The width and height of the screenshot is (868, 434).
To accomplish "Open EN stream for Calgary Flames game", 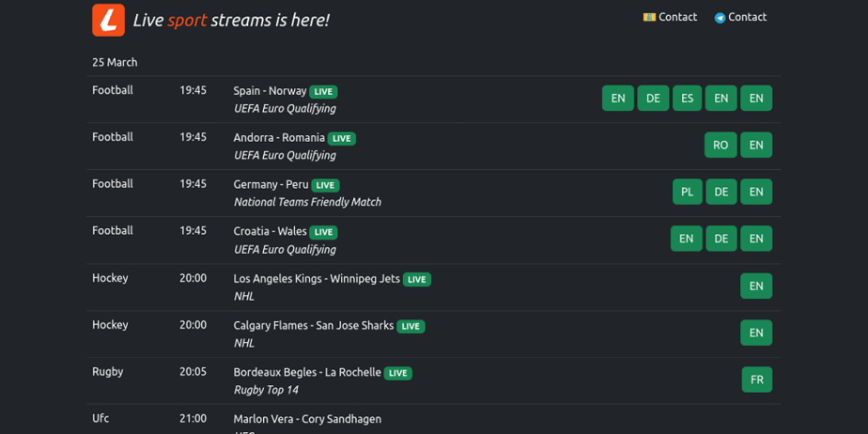I will pos(756,333).
